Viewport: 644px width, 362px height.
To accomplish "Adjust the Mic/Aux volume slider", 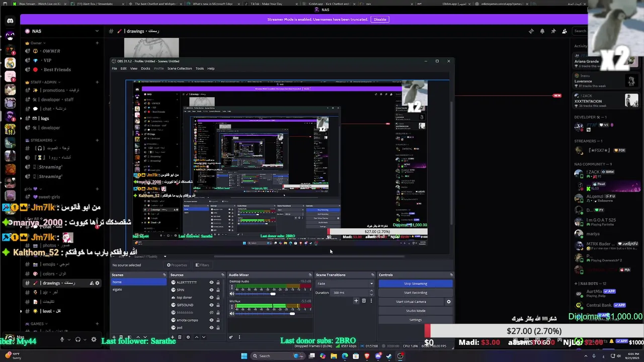I will pos(292,313).
